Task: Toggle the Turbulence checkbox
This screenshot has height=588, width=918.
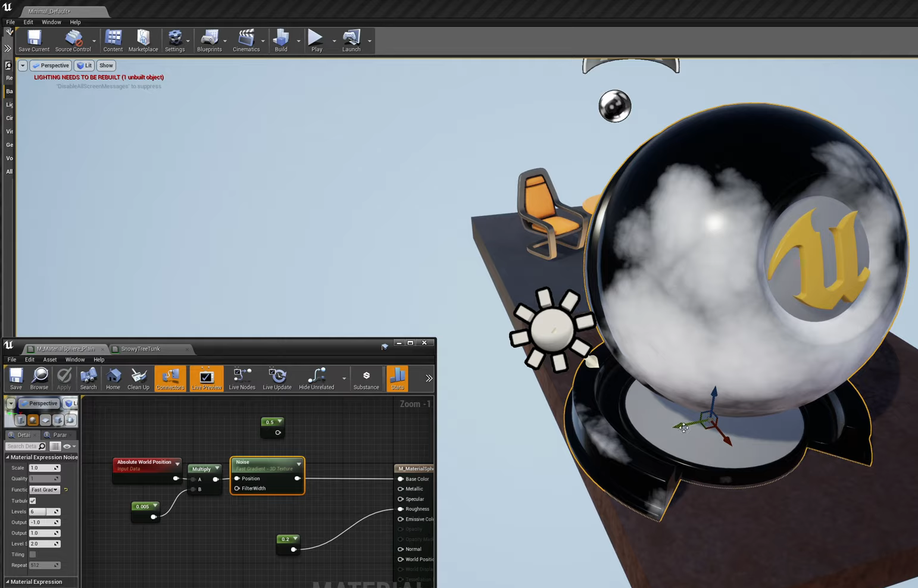Action: pyautogui.click(x=33, y=501)
